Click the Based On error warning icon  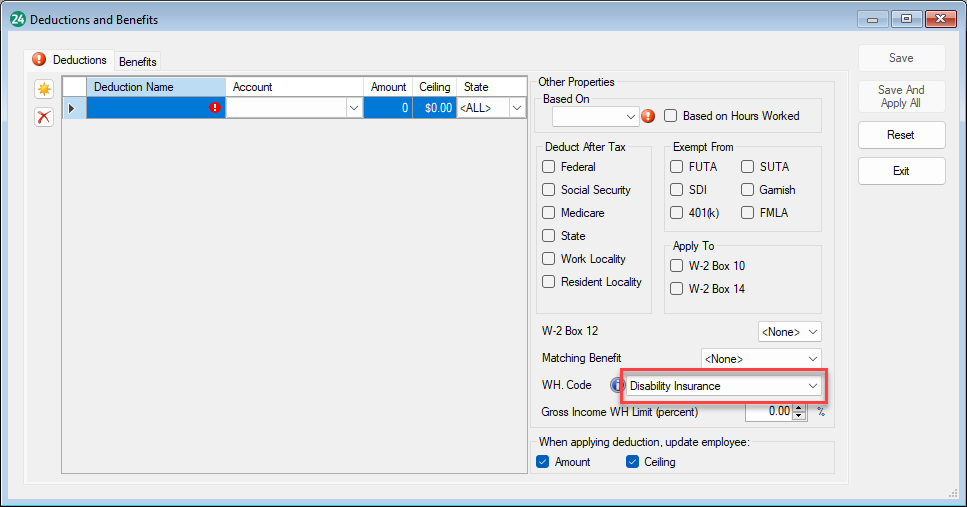(648, 116)
